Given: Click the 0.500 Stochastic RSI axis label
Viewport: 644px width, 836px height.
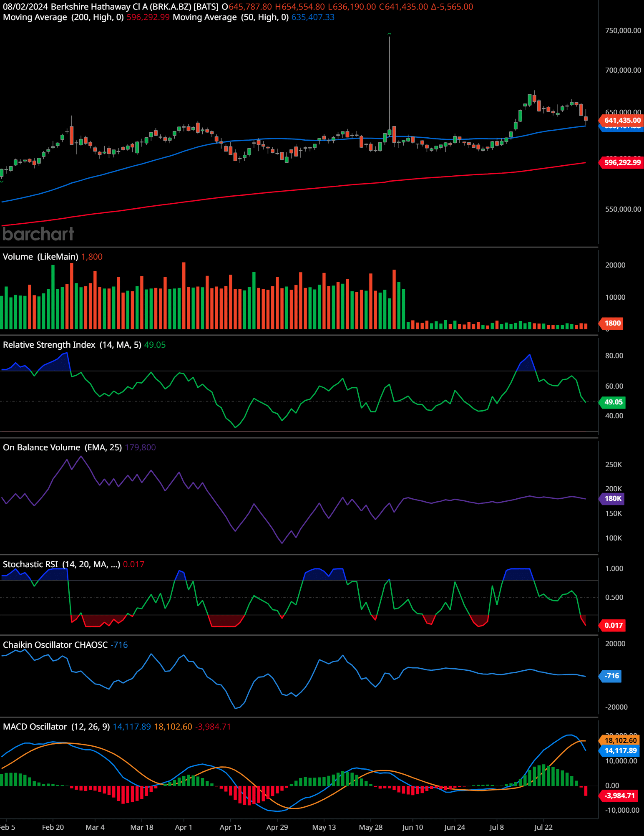Looking at the screenshot, I should click(614, 597).
